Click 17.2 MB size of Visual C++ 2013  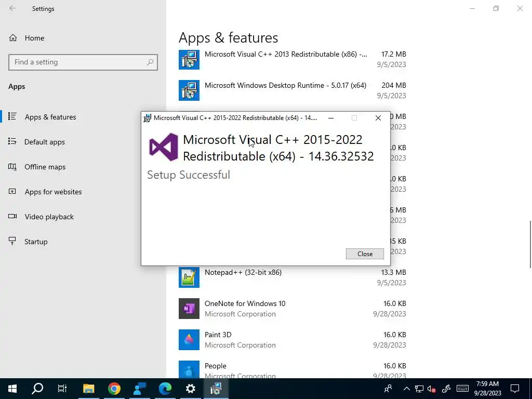394,54
